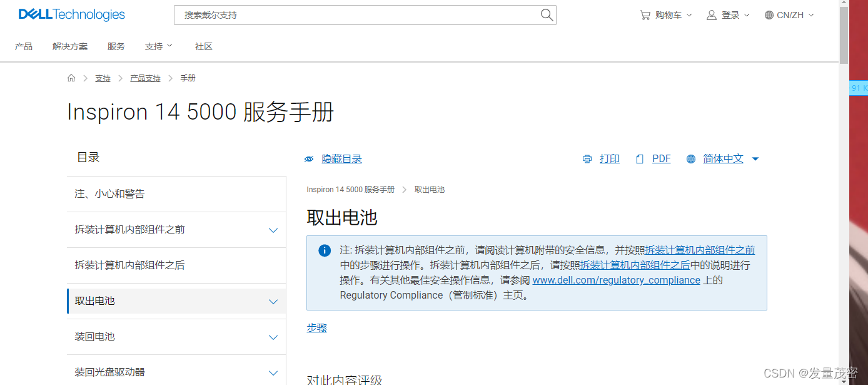Open the 产品 menu
The image size is (868, 385).
(24, 46)
